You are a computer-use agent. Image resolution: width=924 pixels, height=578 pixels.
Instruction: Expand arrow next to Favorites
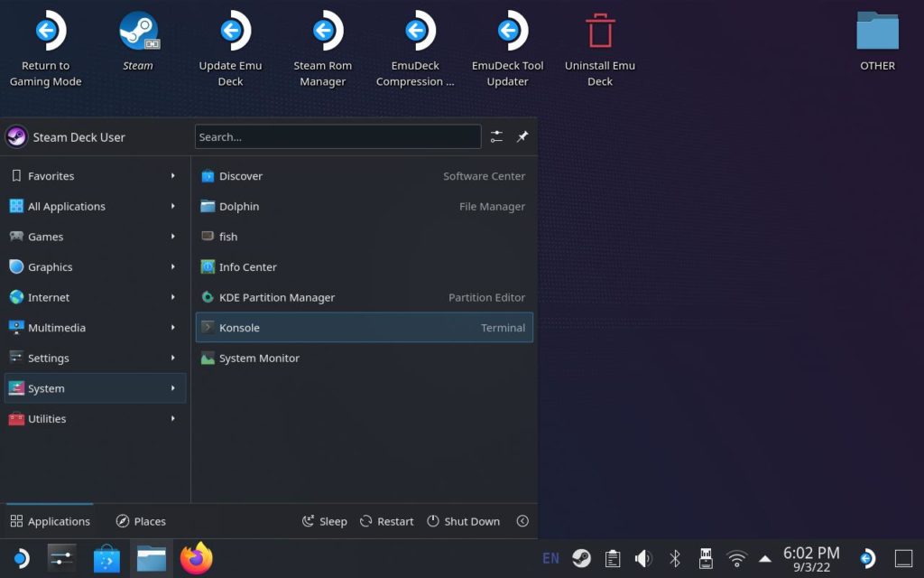coord(172,176)
